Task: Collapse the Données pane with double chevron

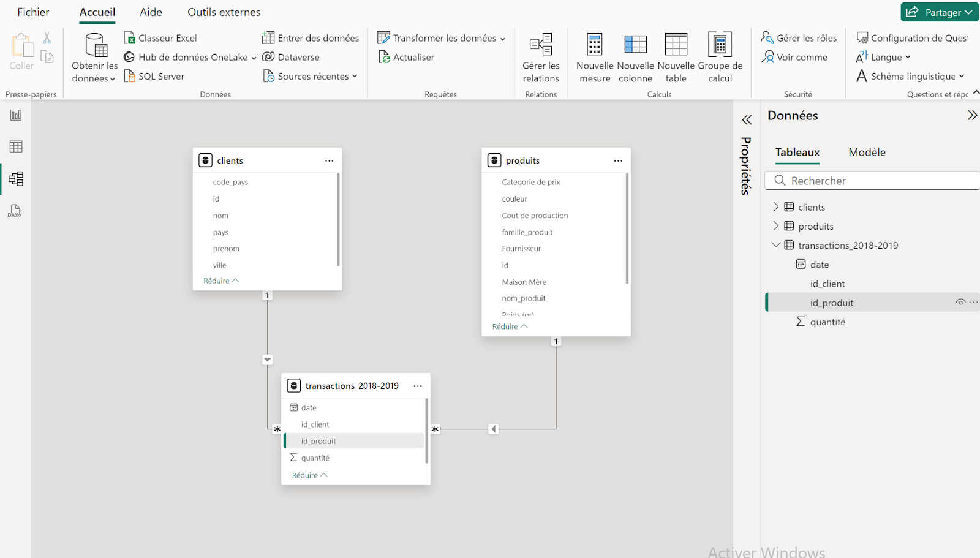Action: pos(972,115)
